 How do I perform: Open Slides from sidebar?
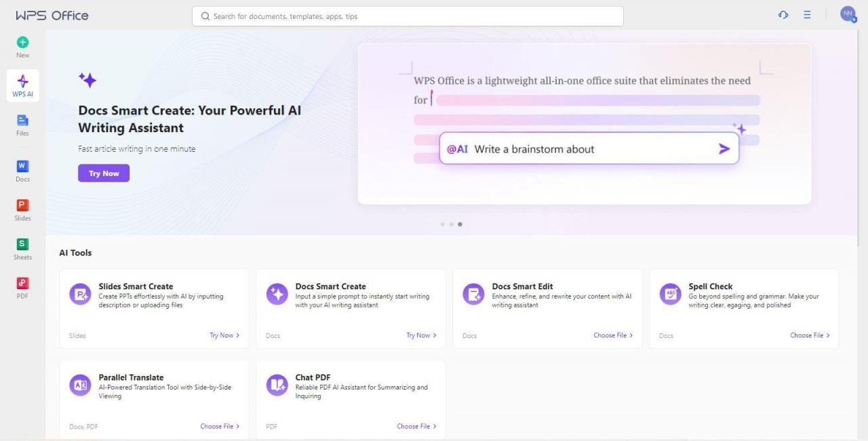click(23, 209)
